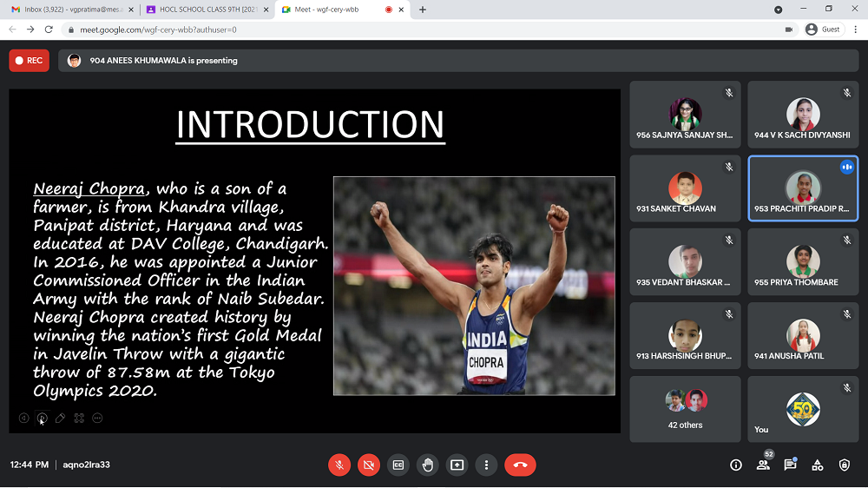
Task: Open a new browser tab
Action: tap(423, 10)
